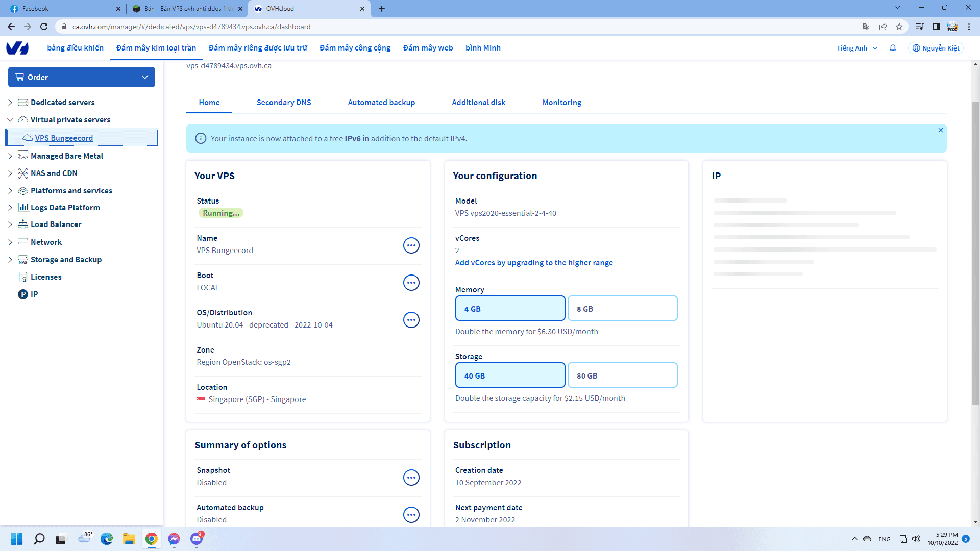Open the notifications bell icon
The width and height of the screenshot is (980, 551).
893,48
